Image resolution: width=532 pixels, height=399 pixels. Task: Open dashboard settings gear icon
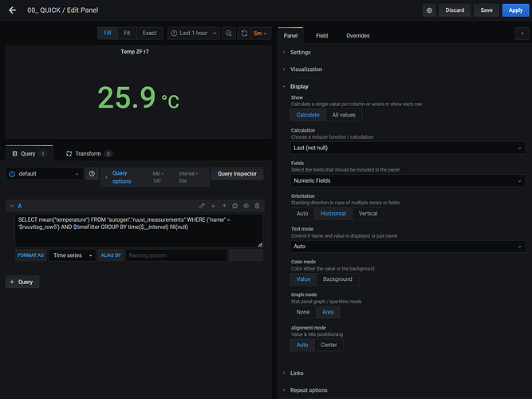pyautogui.click(x=429, y=10)
